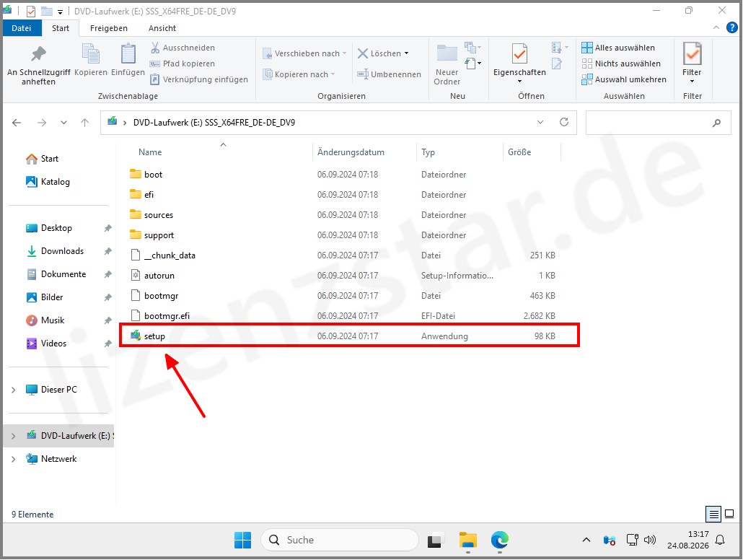Open Downloads in navigation pane
Viewport: 743px width, 560px height.
click(55, 251)
